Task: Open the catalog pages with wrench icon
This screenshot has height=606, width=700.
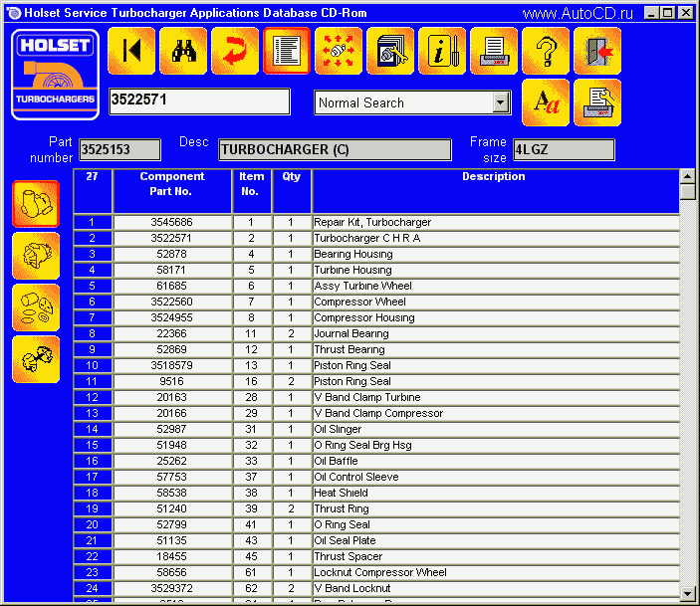Action: pos(390,51)
